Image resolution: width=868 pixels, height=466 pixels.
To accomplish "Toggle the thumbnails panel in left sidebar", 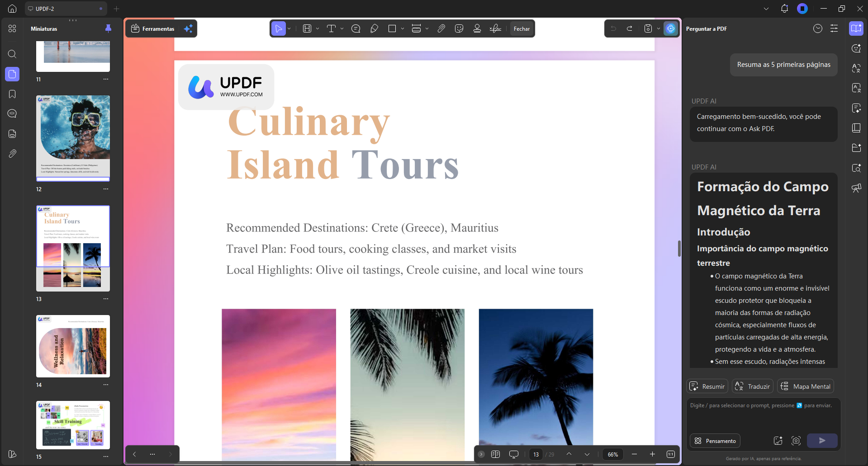I will (12, 74).
